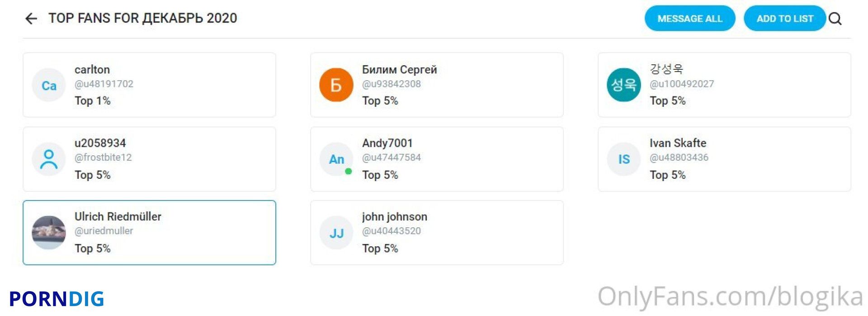This screenshot has width=868, height=316.
Task: Select the Билим Сергей fan name
Action: point(400,70)
